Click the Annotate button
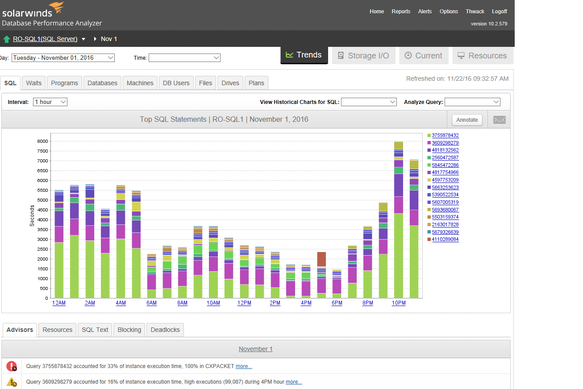Viewport: 583px width, 389px height. click(x=467, y=120)
